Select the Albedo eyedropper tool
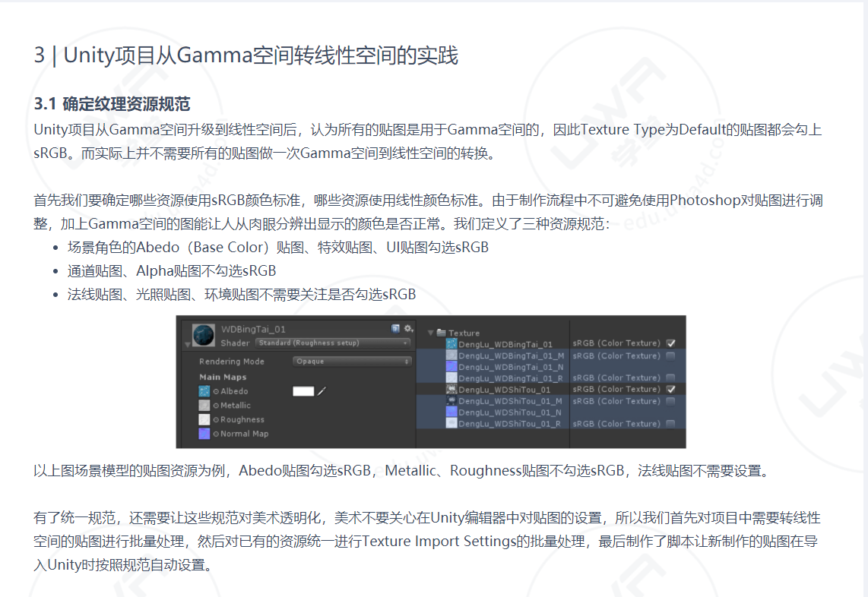Image resolution: width=868 pixels, height=597 pixels. (x=322, y=391)
